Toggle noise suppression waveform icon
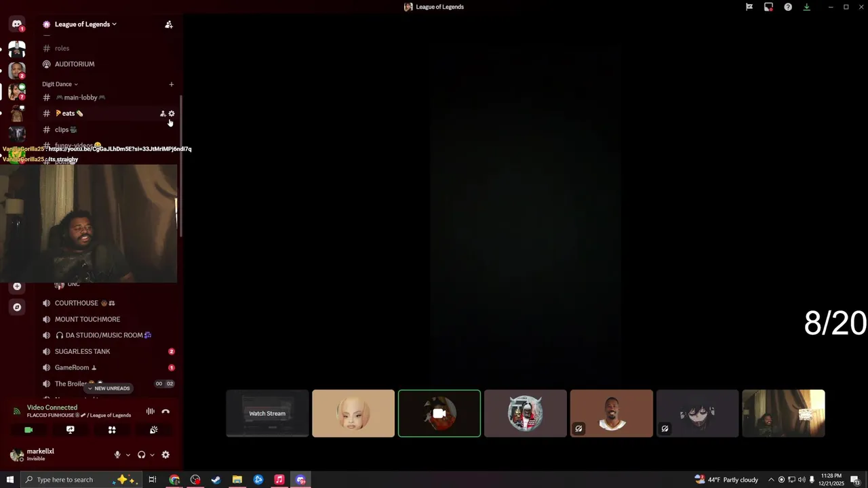 pos(150,411)
